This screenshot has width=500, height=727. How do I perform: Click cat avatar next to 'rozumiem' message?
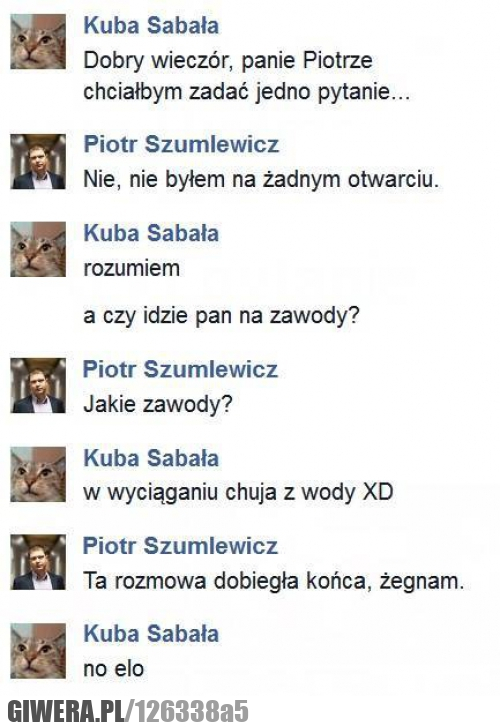click(38, 249)
